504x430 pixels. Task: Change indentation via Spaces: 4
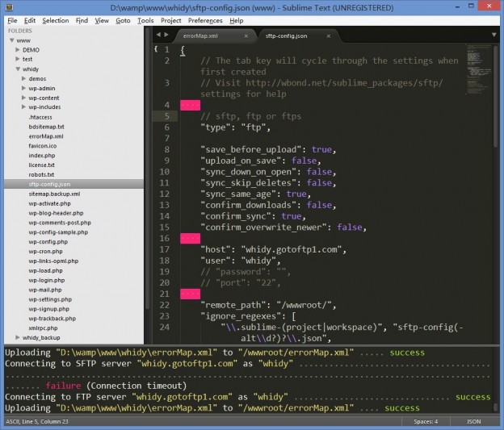(426, 421)
